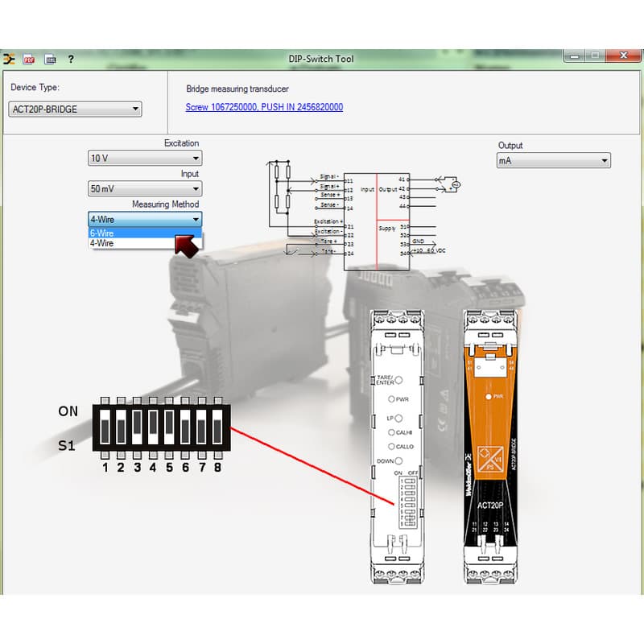This screenshot has height=644, width=644.
Task: Expand the Excitation dropdown showing 10 V
Action: pyautogui.click(x=145, y=158)
